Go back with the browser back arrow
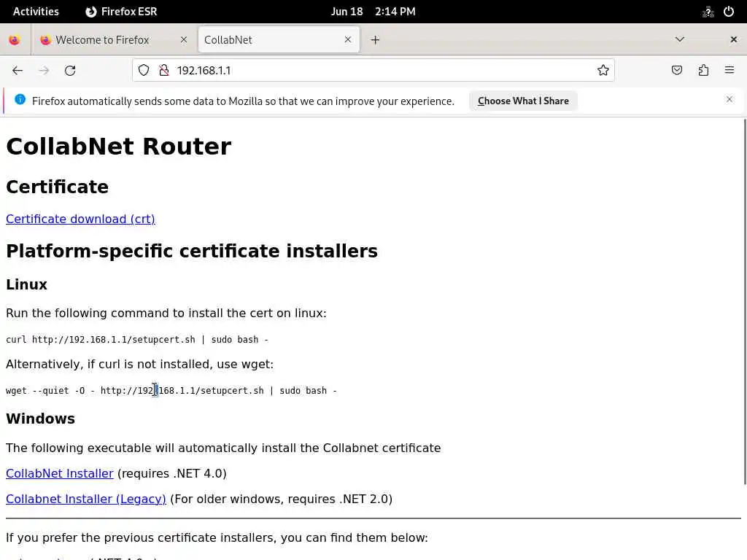The image size is (747, 560). (x=18, y=71)
